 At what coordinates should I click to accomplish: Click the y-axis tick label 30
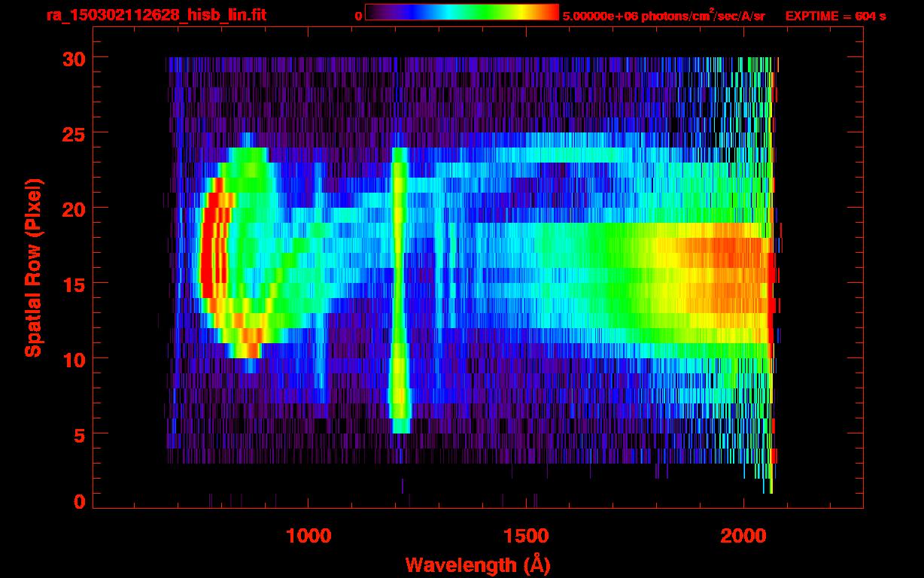73,58
